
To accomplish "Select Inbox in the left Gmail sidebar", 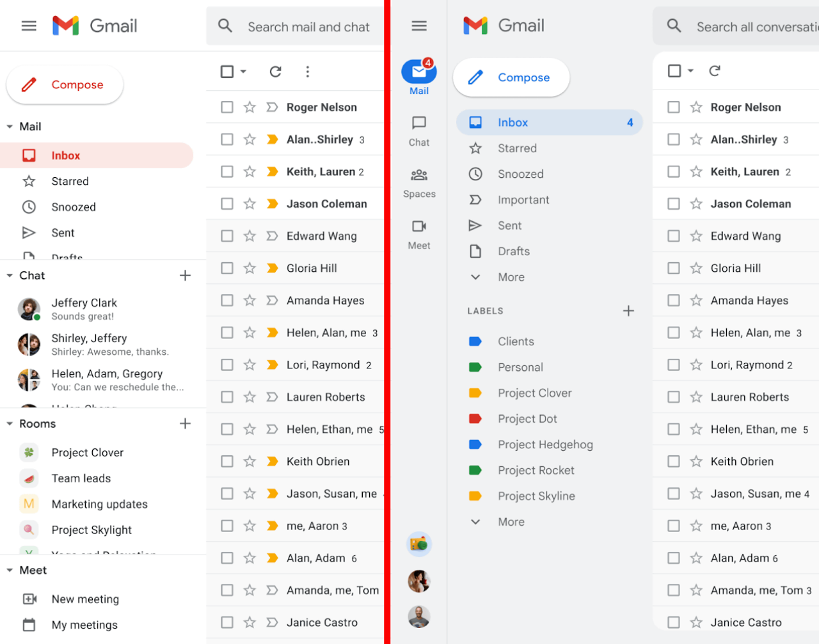I will click(97, 155).
